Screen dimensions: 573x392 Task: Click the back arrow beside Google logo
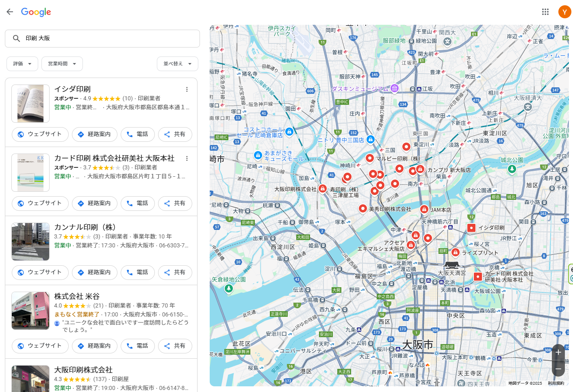(x=10, y=12)
